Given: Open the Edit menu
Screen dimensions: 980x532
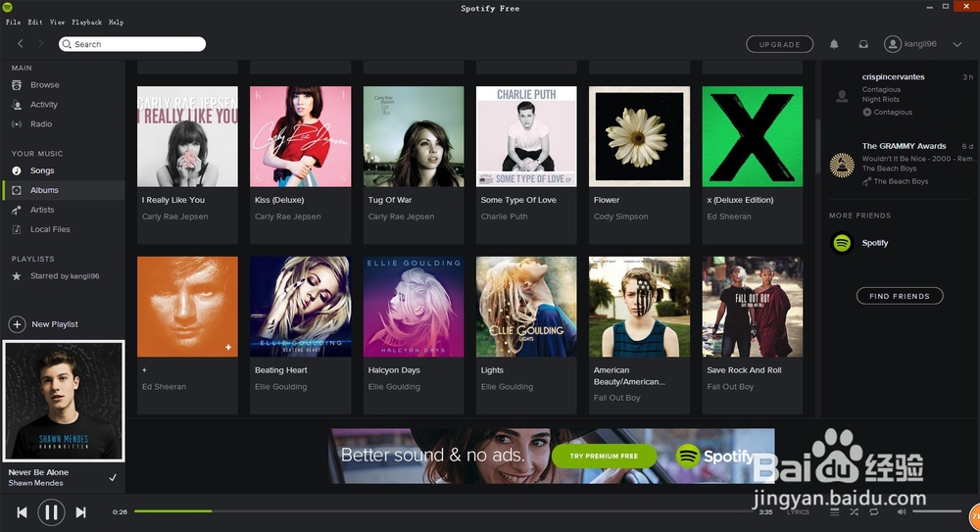Looking at the screenshot, I should click(35, 22).
